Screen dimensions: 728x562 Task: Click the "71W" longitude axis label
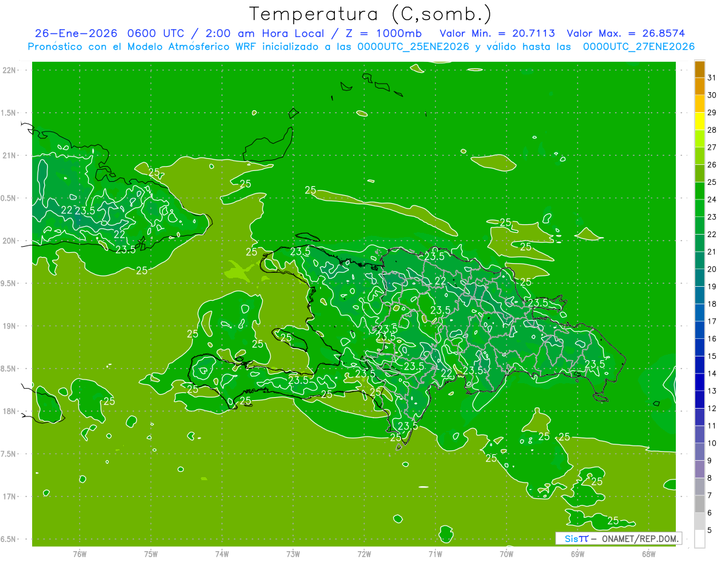[435, 554]
